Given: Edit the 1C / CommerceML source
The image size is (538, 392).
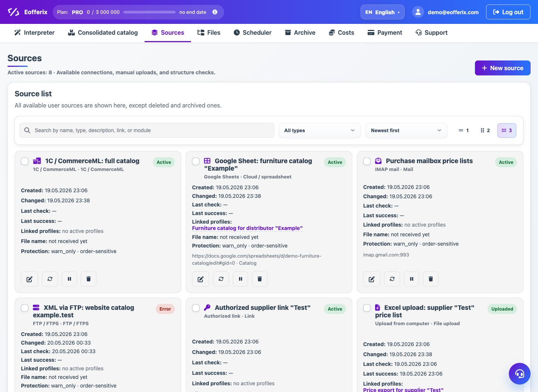Looking at the screenshot, I should tap(30, 279).
